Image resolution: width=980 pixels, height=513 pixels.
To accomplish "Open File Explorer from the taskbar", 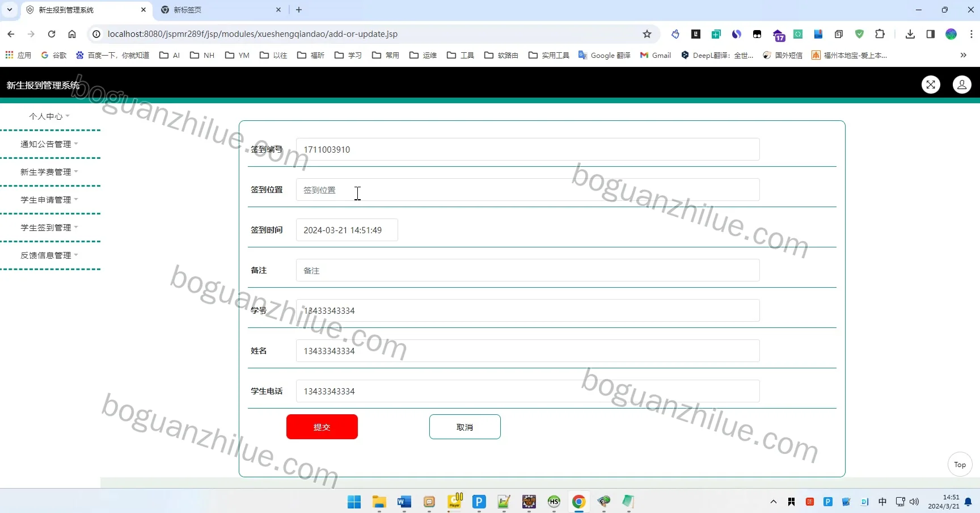I will tap(379, 502).
